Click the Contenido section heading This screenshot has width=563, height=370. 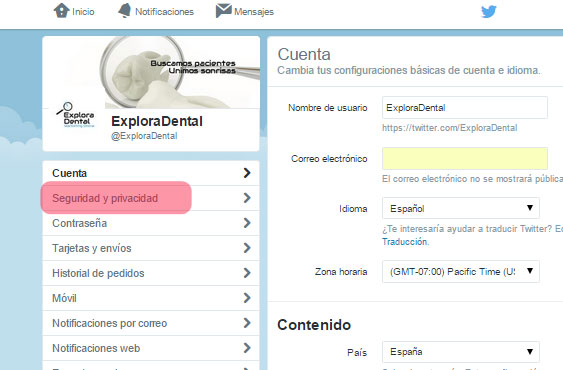(x=314, y=325)
